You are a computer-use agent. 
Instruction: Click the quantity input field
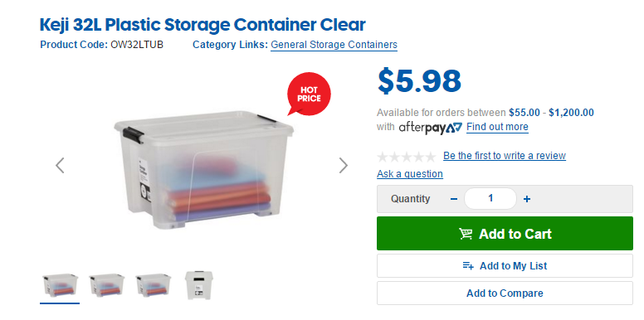click(490, 199)
